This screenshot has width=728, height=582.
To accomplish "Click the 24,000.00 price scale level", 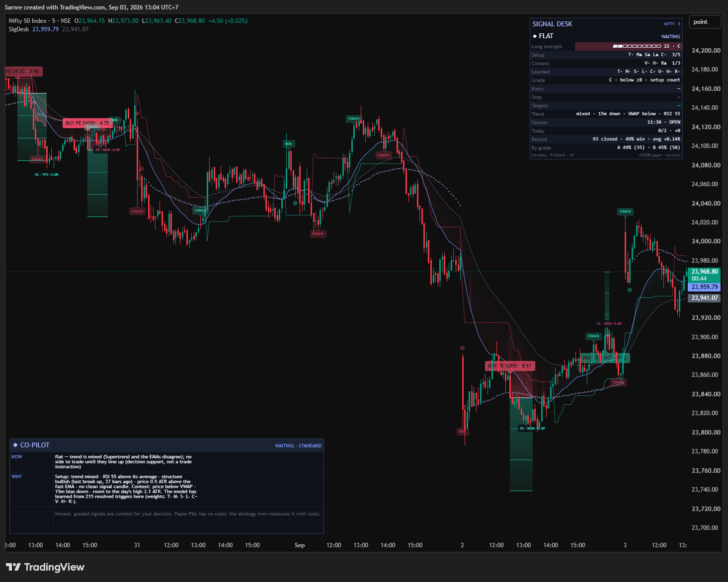I will [706, 241].
